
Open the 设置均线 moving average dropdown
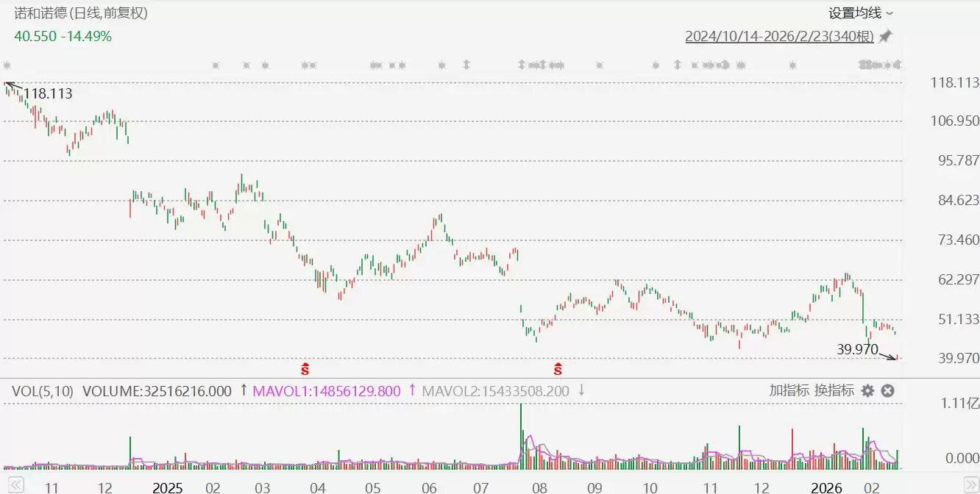[861, 13]
